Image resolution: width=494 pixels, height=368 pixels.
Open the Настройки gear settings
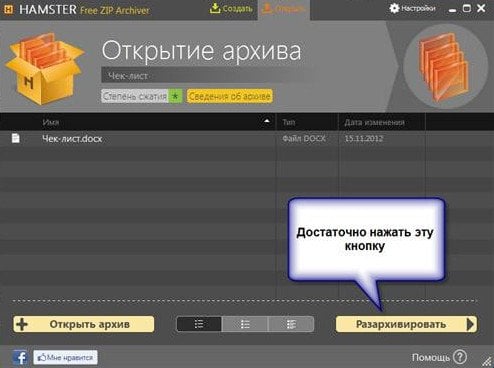tap(412, 8)
